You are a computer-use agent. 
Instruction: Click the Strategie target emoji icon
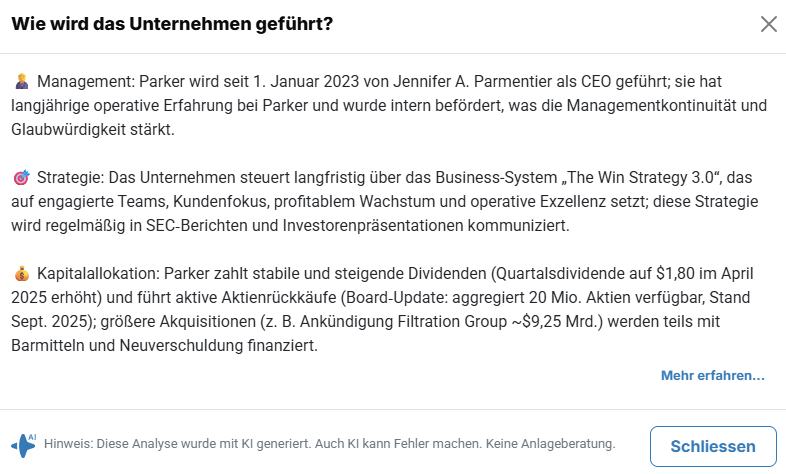click(22, 178)
